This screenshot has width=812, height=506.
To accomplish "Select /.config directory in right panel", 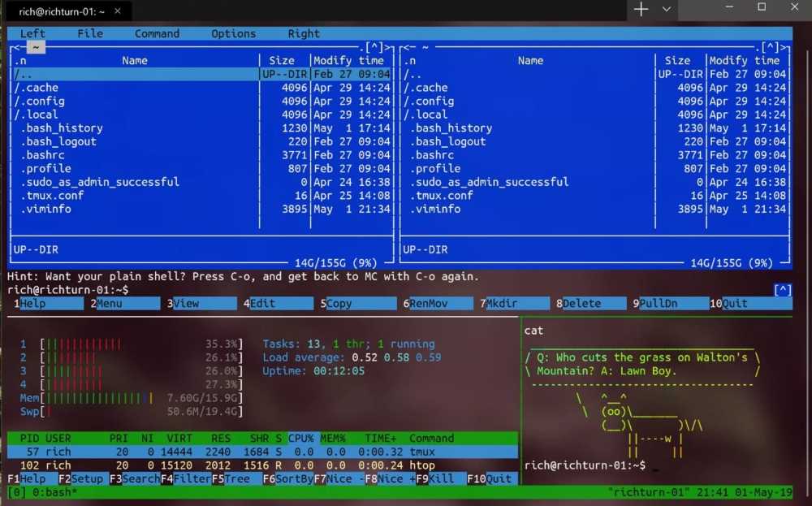I will (595, 101).
